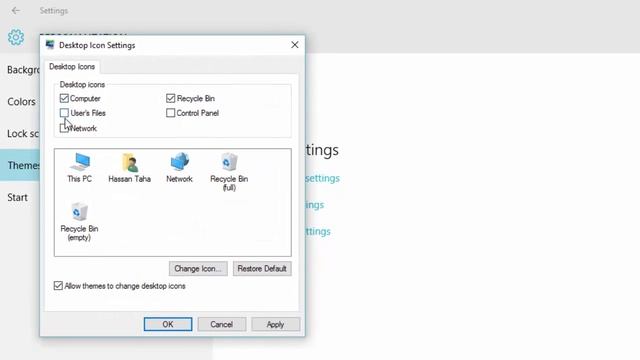The width and height of the screenshot is (640, 360).
Task: Go back with the Settings back arrow
Action: (16, 11)
